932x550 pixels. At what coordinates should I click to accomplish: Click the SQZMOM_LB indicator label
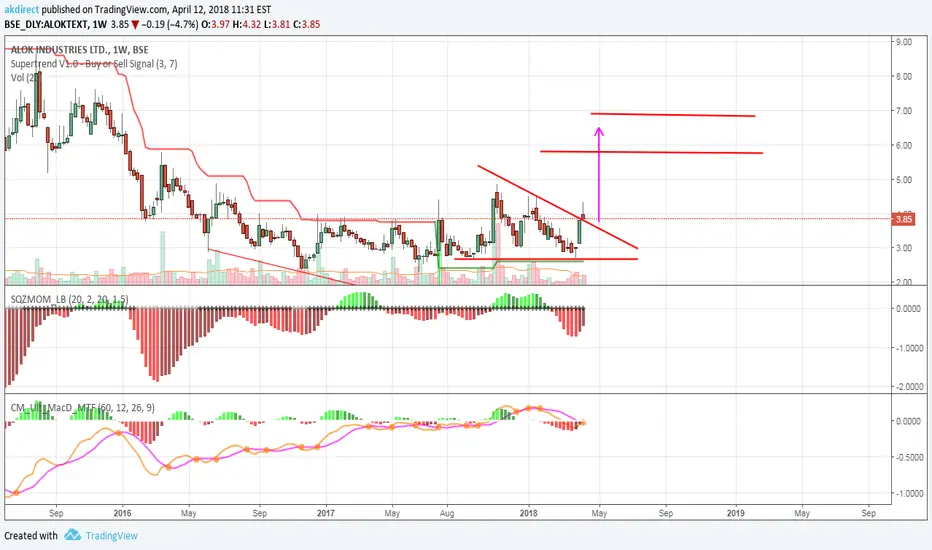[x=70, y=299]
